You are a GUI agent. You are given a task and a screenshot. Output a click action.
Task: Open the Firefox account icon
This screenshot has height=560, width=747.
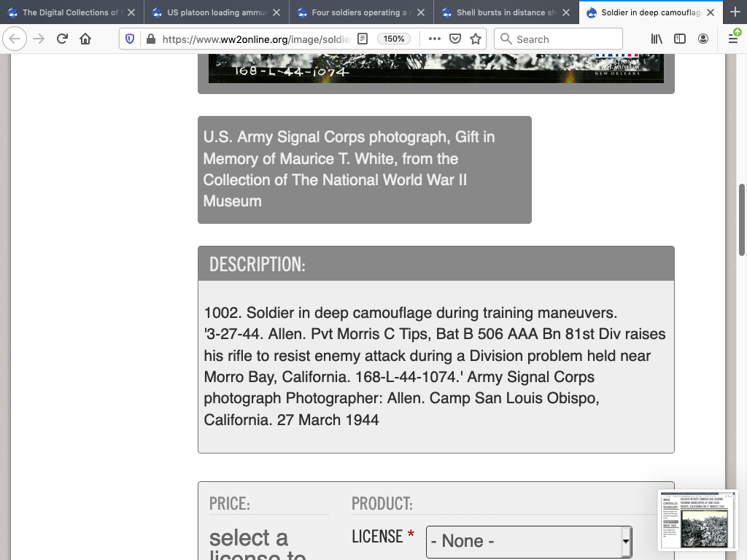703,39
